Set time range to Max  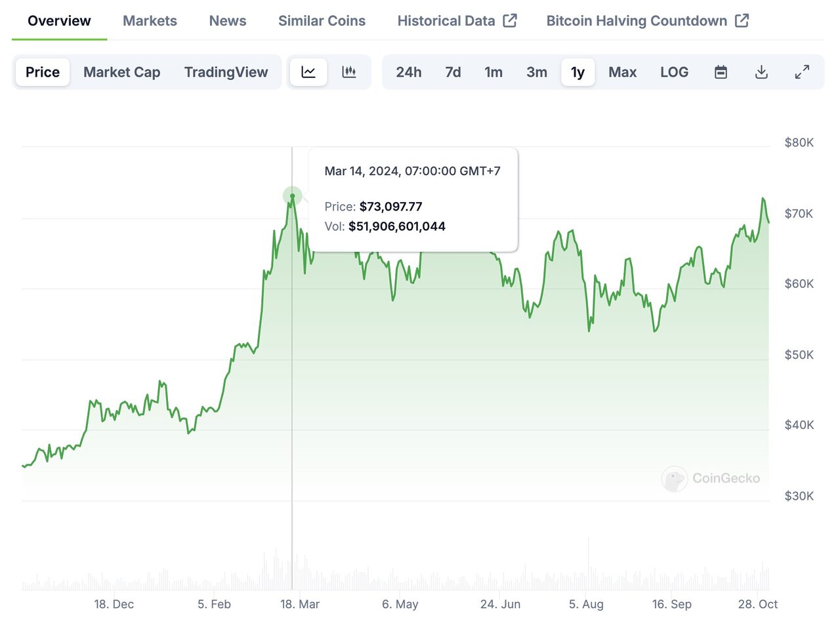coord(622,72)
